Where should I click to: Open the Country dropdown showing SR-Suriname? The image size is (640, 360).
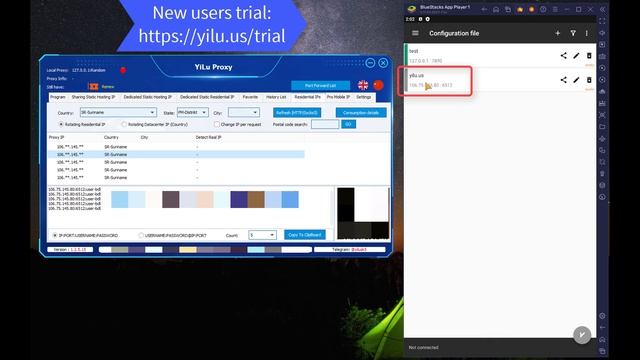point(118,112)
